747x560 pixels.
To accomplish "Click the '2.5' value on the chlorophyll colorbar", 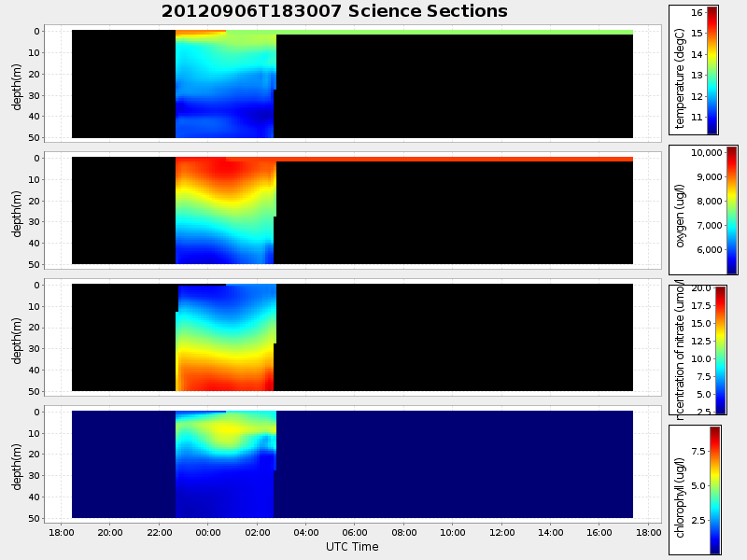I will tap(698, 521).
